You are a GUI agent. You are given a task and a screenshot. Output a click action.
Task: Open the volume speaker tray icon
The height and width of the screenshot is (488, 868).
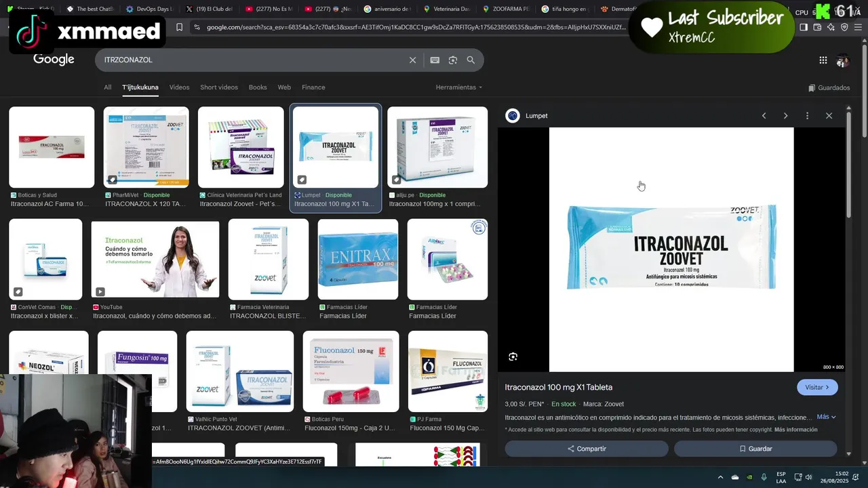tap(808, 477)
